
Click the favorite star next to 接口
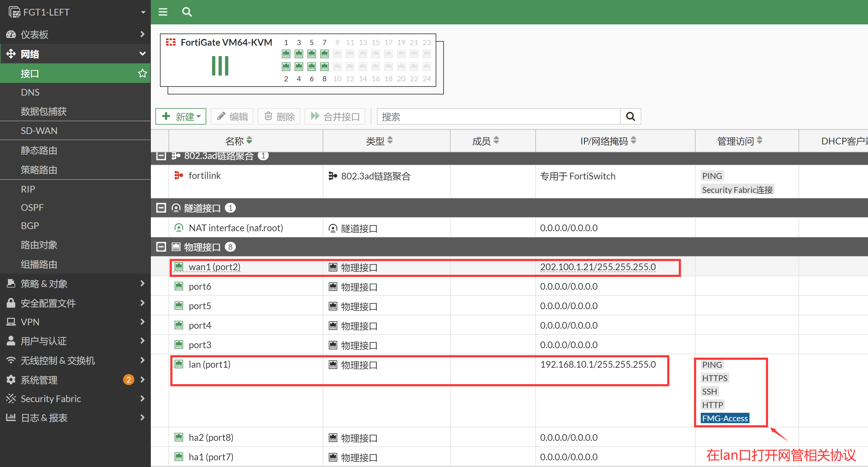pyautogui.click(x=142, y=73)
